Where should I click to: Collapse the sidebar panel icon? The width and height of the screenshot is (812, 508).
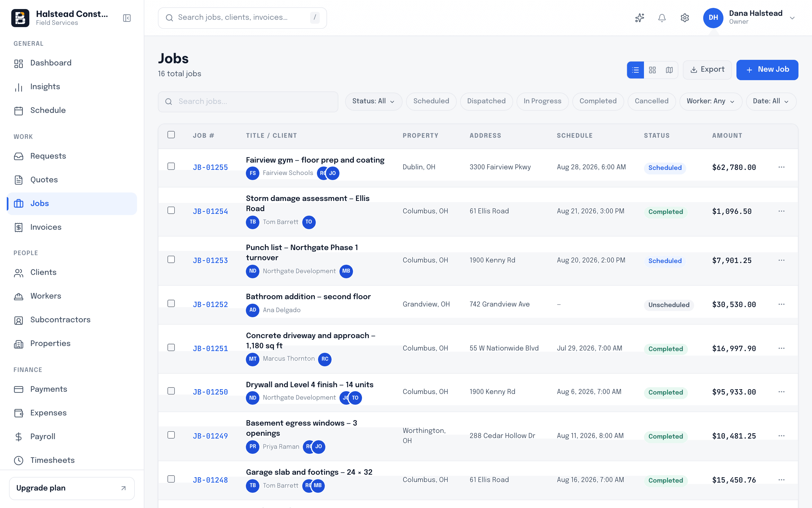[127, 18]
